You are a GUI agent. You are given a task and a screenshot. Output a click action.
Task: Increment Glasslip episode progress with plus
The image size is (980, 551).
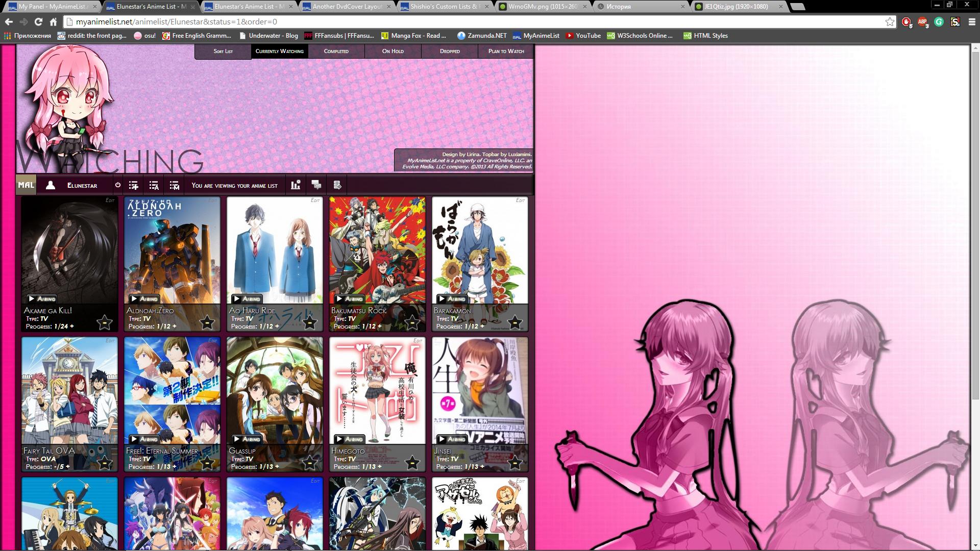click(277, 467)
